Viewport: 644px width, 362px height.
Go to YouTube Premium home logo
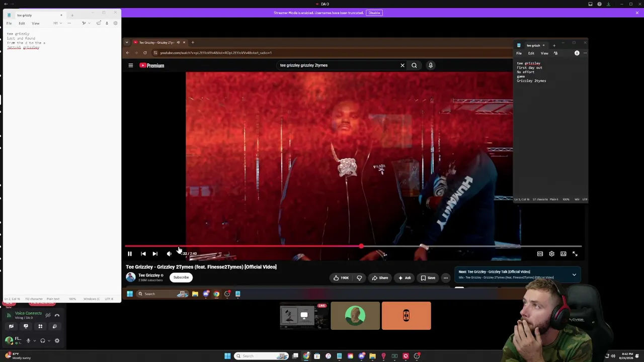152,65
